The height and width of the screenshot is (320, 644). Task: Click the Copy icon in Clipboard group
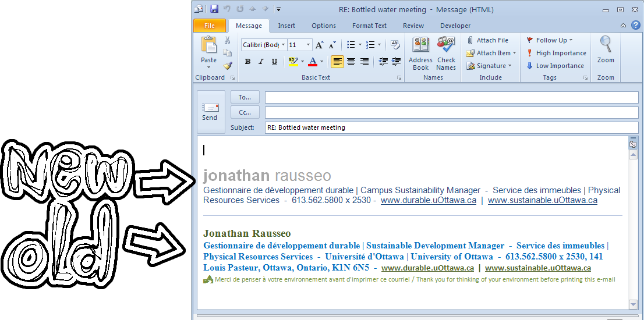(x=227, y=53)
